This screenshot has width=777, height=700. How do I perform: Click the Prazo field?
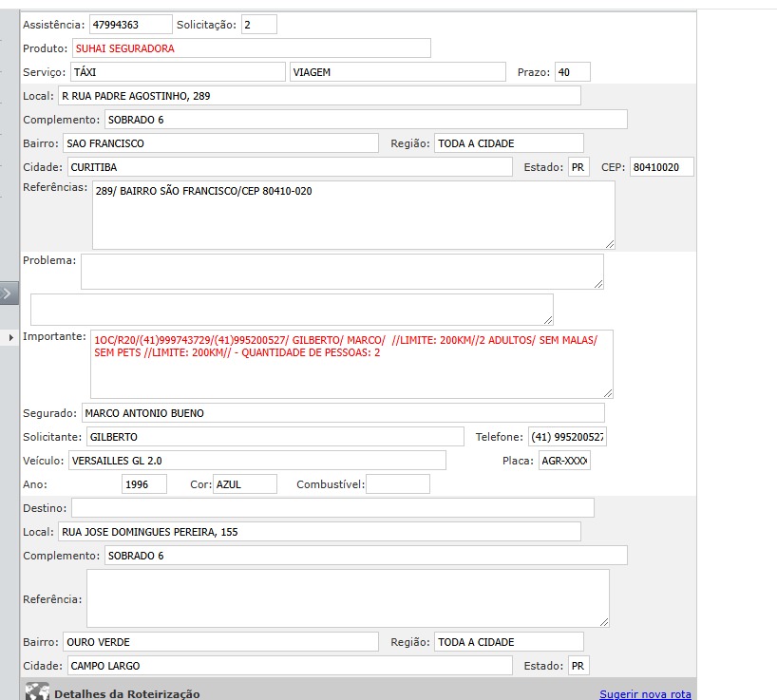point(573,72)
